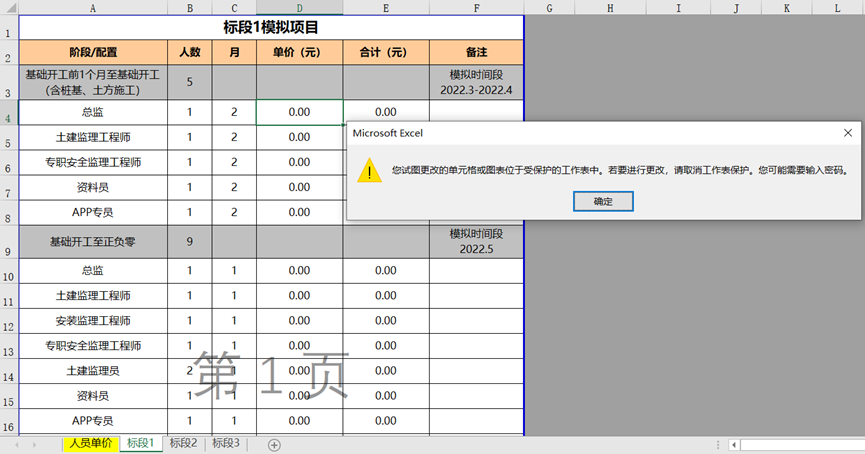The height and width of the screenshot is (454, 865).
Task: Select column A header
Action: pyautogui.click(x=93, y=8)
